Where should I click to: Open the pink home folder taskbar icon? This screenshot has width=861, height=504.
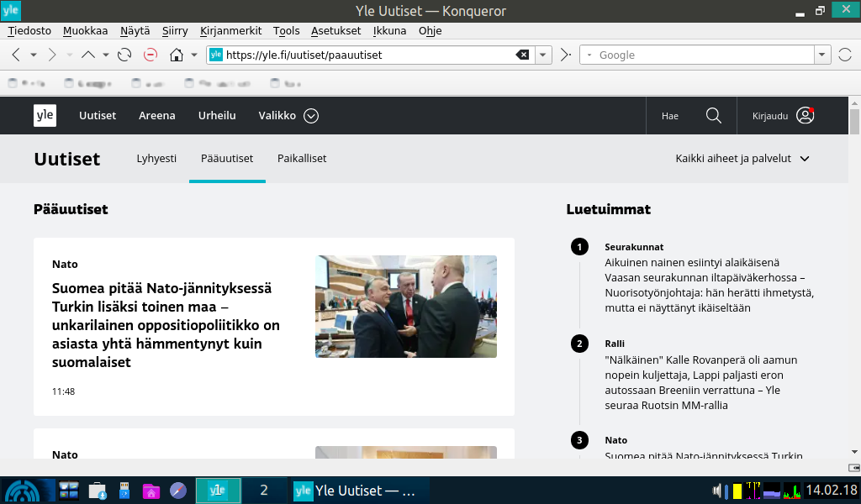point(151,491)
